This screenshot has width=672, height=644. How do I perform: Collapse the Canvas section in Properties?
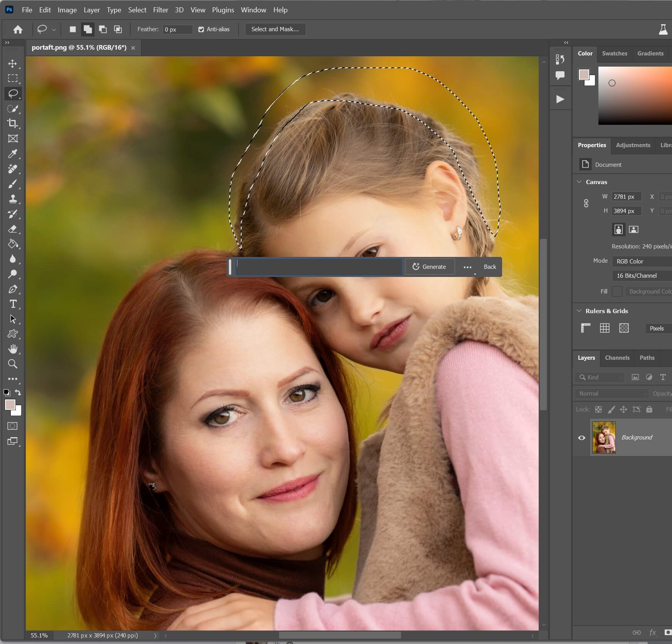[579, 181]
